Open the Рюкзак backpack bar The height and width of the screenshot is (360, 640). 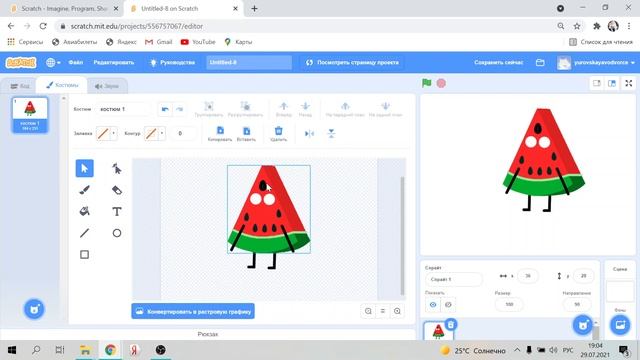(207, 334)
